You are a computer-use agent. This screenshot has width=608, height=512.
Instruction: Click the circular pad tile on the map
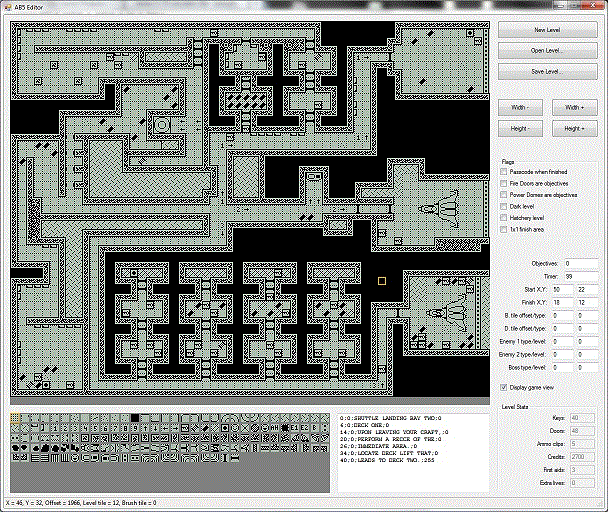(162, 125)
